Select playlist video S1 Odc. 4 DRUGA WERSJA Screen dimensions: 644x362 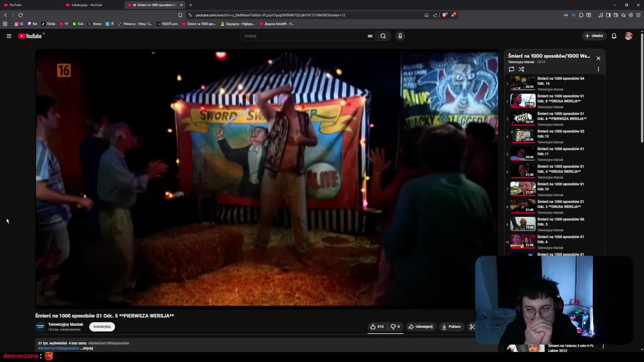555,171
